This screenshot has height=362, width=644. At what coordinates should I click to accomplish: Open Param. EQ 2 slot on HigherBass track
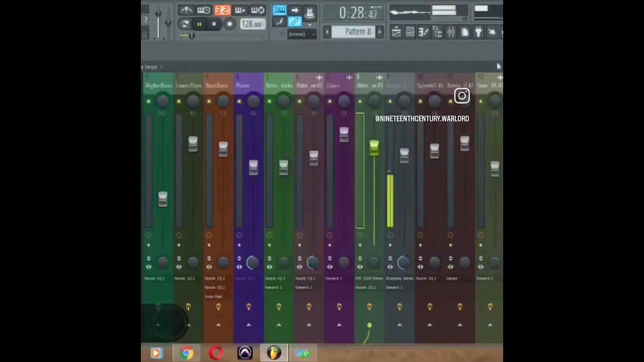tap(154, 279)
